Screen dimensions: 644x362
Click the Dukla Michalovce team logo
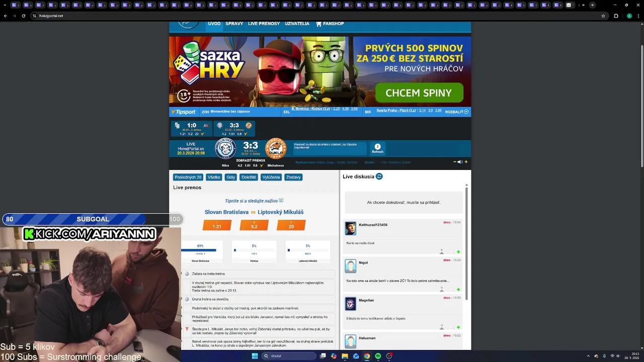(x=276, y=148)
